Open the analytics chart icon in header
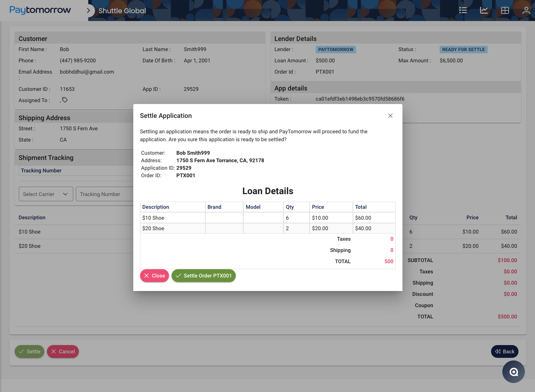The height and width of the screenshot is (392, 535). 484,11
